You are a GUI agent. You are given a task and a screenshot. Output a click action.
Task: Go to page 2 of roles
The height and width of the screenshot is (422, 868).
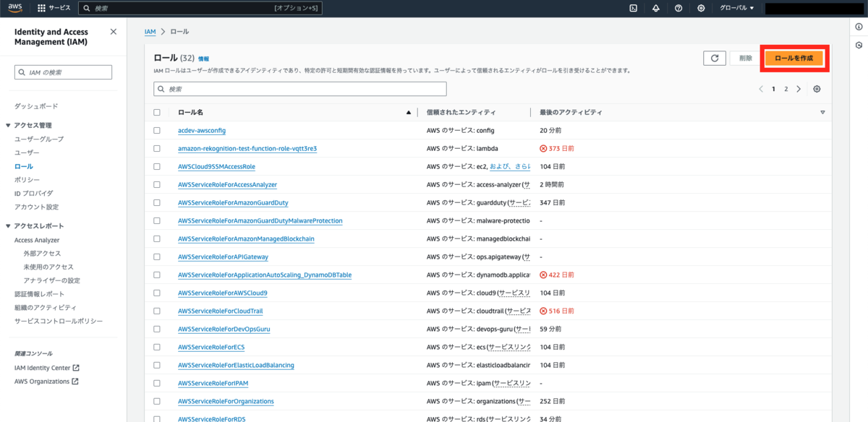[786, 89]
